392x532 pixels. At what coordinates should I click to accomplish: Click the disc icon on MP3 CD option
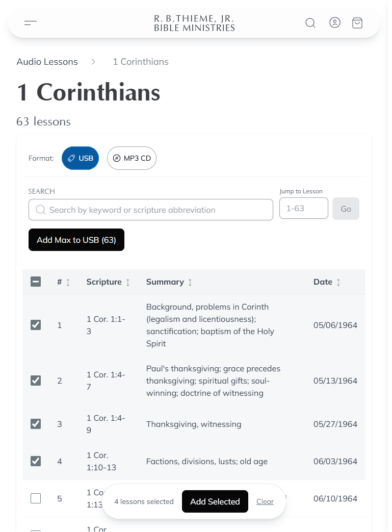118,158
